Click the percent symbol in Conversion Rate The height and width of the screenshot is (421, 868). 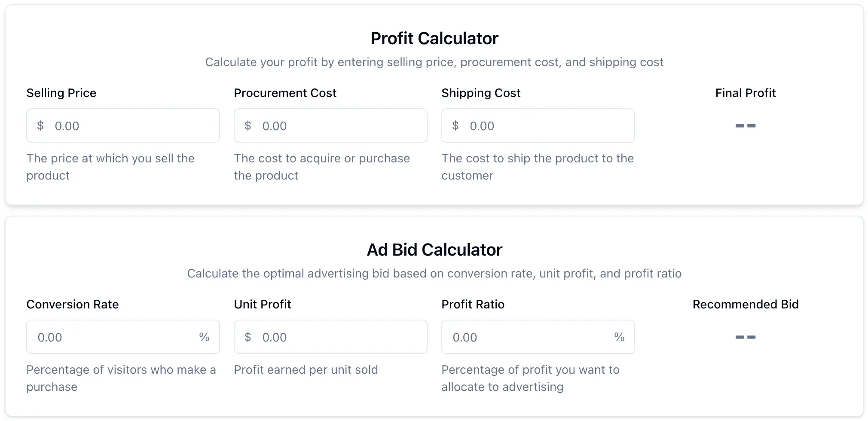pyautogui.click(x=204, y=337)
